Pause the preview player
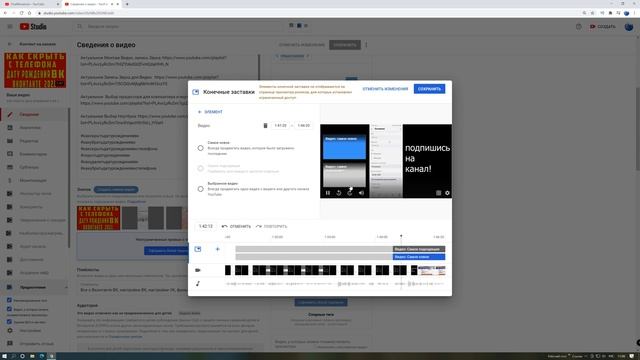640x360 pixels. click(x=327, y=193)
